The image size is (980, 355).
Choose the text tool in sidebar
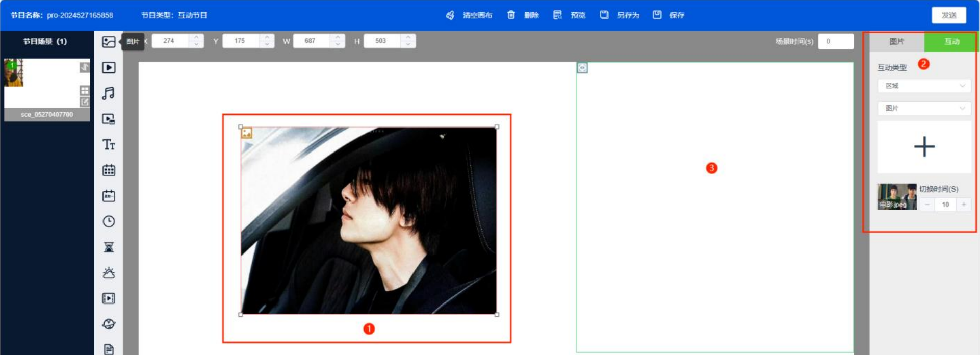(109, 145)
